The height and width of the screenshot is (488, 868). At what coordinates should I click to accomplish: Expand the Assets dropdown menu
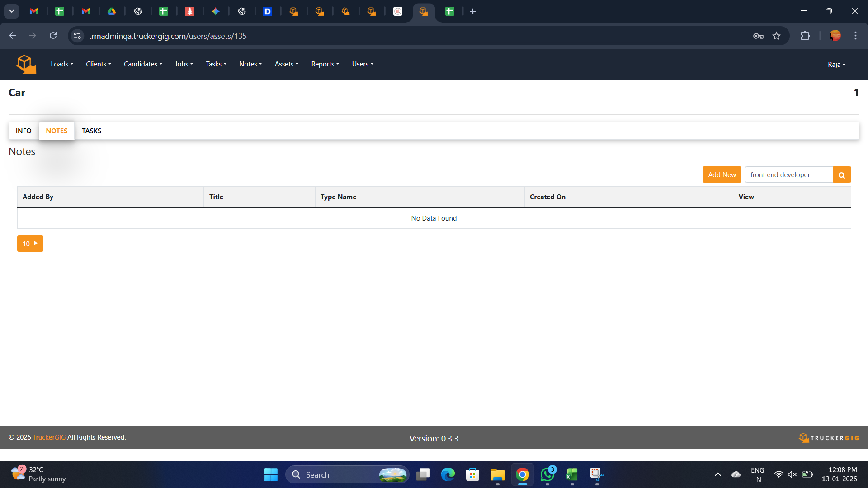286,64
